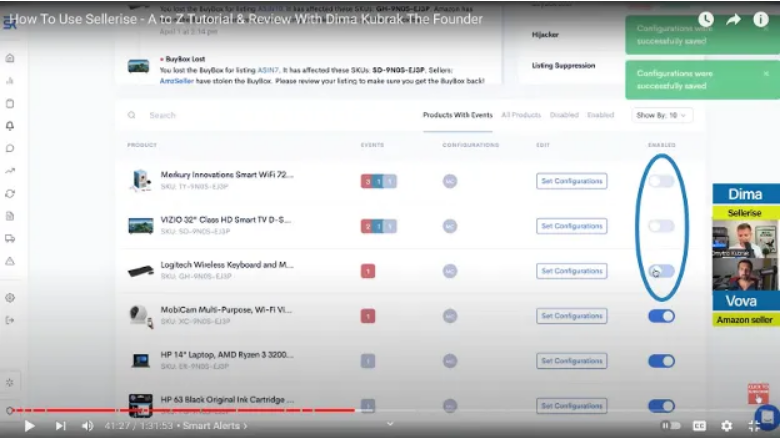
Task: Skip to next video
Action: 60,426
